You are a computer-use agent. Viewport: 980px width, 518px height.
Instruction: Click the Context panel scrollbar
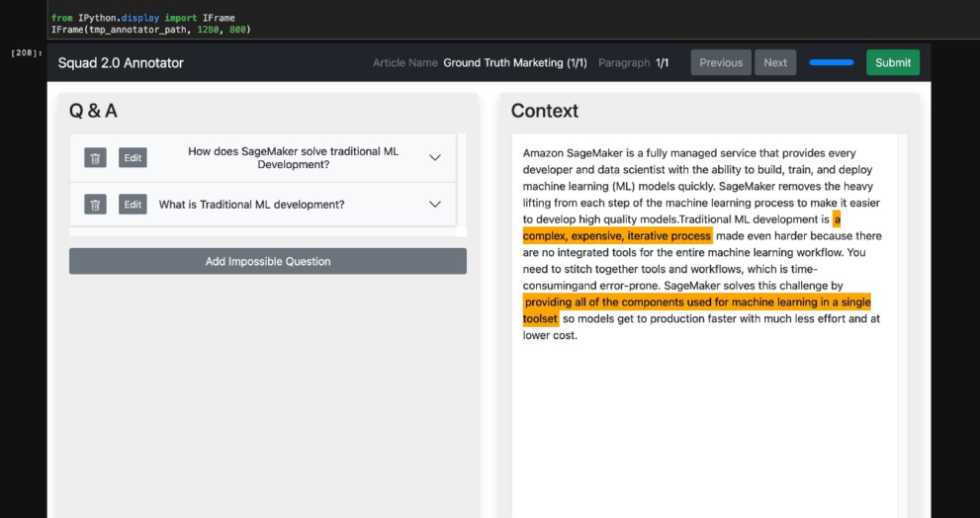coord(903,325)
